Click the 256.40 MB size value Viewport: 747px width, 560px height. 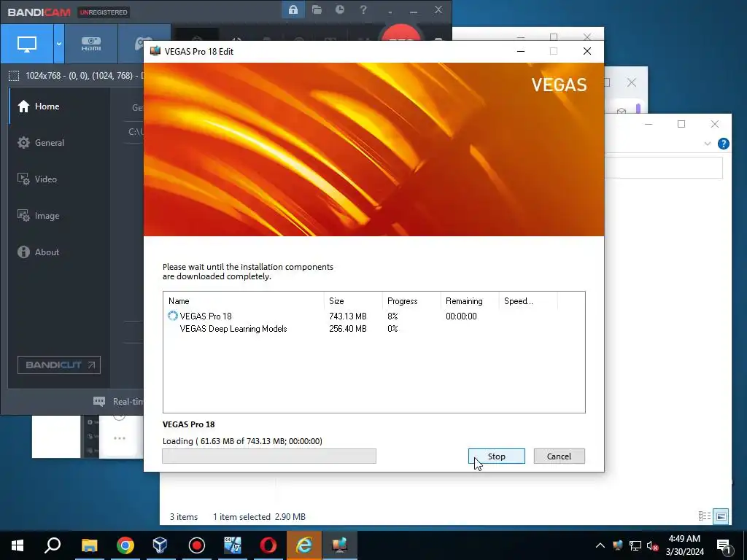(348, 329)
